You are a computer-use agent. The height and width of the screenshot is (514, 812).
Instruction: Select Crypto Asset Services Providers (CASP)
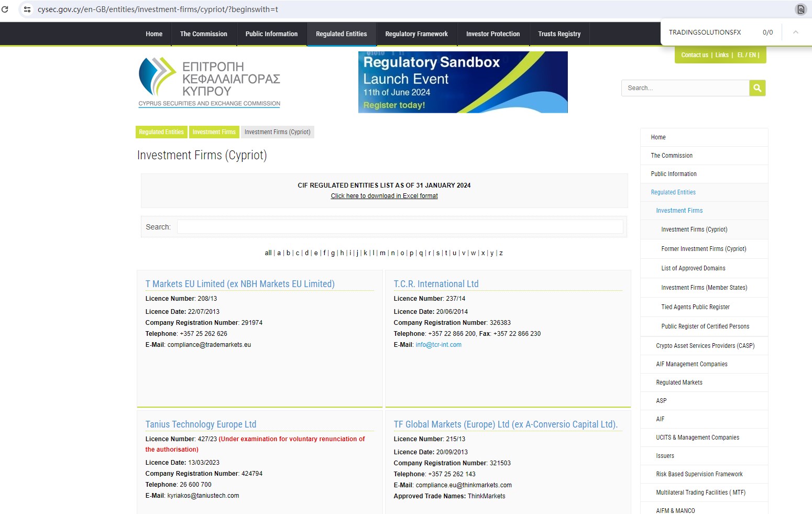[x=705, y=346]
